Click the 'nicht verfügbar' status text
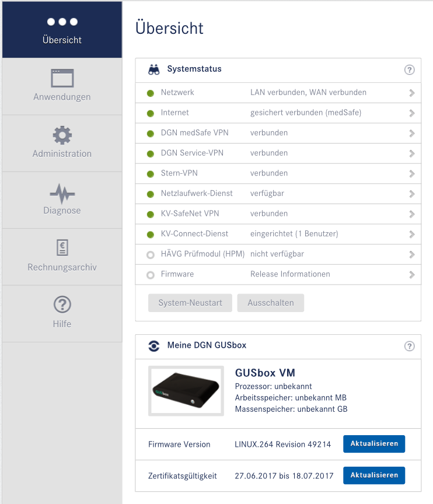This screenshot has height=504, width=433. 277,254
